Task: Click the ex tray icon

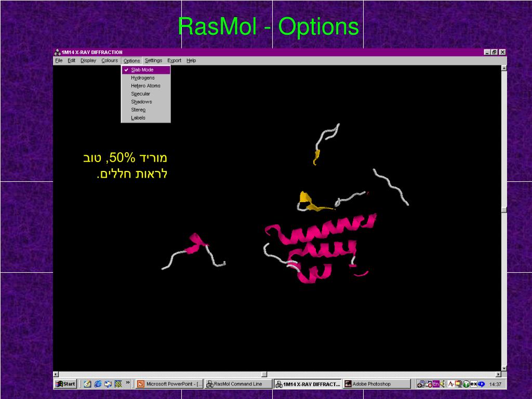Action: 474,384
